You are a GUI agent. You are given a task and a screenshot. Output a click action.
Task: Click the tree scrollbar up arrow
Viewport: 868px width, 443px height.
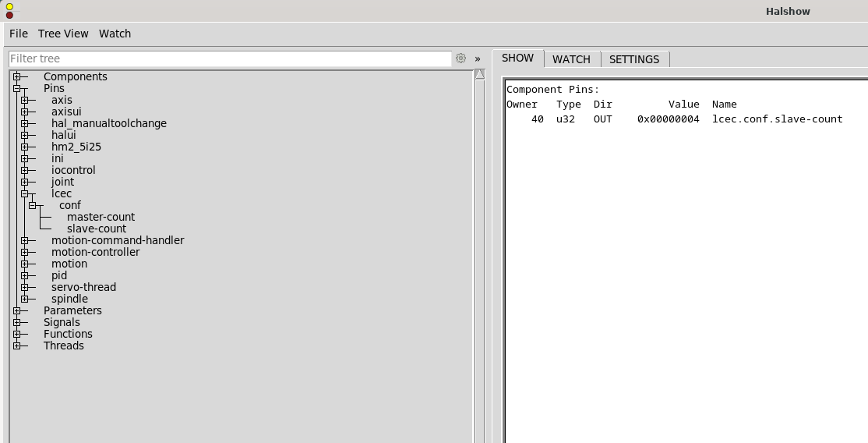click(x=480, y=74)
